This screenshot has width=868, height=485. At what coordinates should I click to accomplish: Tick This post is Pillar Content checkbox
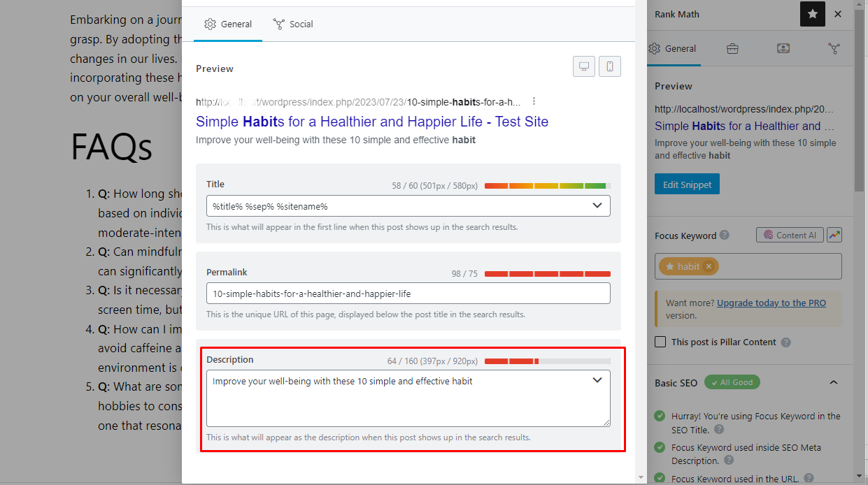[660, 342]
